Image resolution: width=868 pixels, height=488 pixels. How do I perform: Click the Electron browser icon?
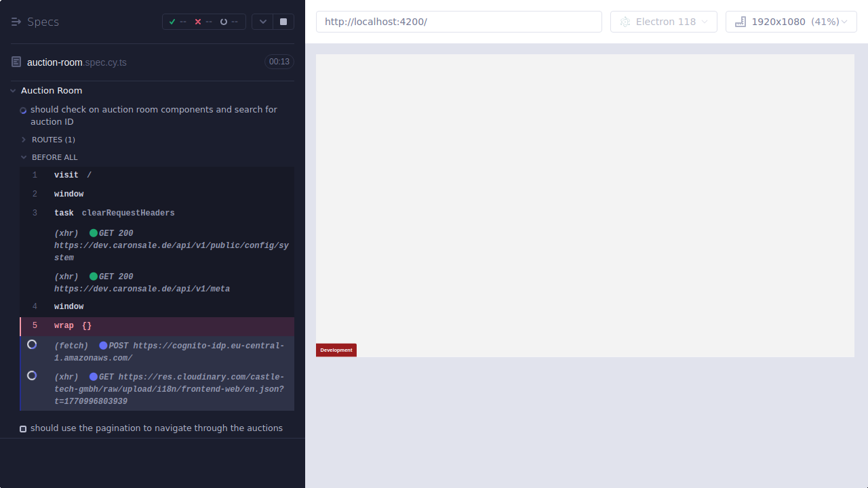click(625, 21)
